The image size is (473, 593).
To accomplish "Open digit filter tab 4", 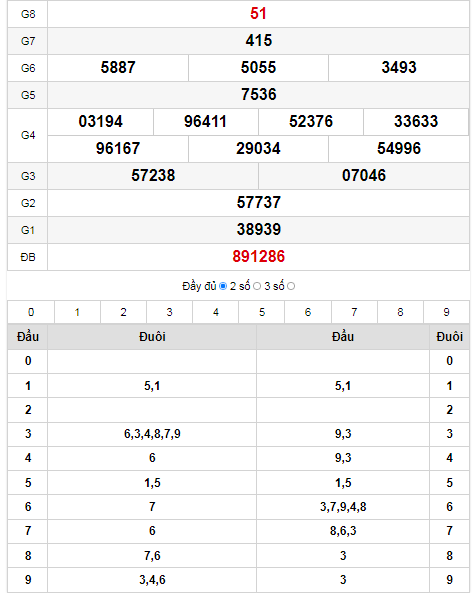I will coord(216,312).
